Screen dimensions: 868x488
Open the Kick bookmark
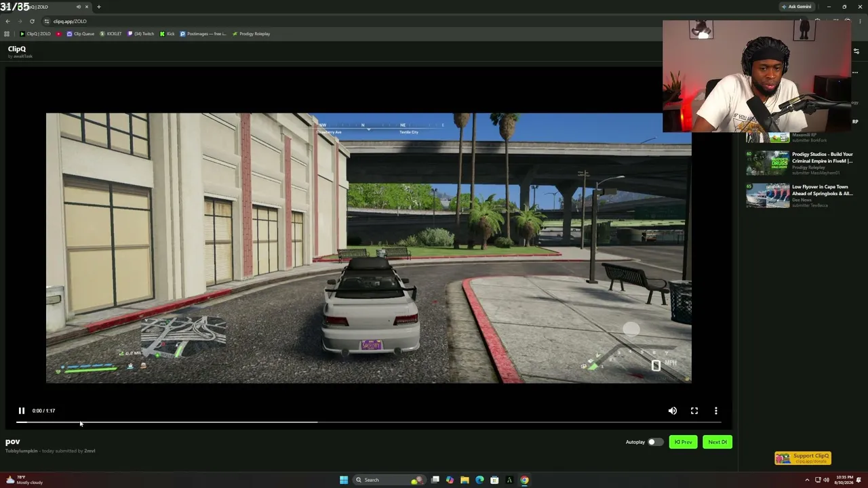(x=167, y=34)
